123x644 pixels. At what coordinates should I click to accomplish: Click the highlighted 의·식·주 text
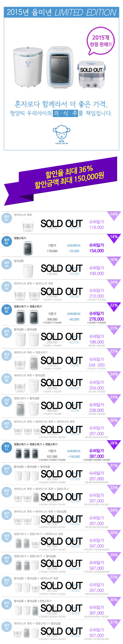65,113
